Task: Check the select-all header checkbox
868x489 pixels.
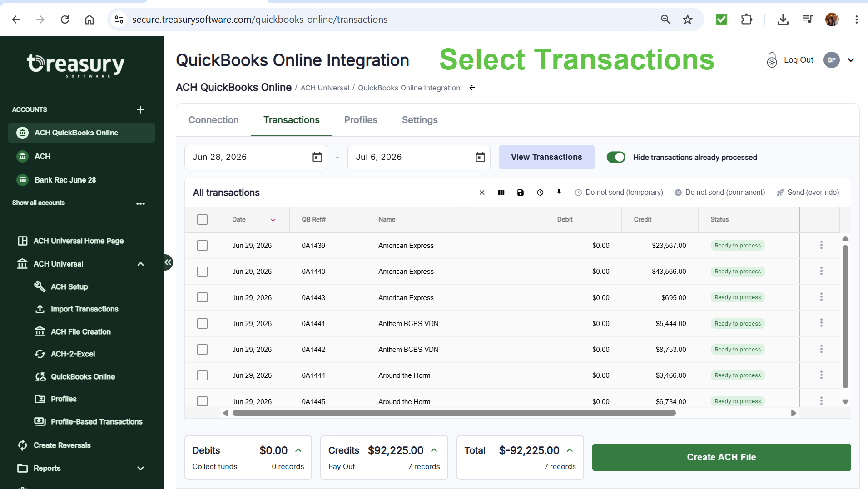Action: [x=203, y=220]
